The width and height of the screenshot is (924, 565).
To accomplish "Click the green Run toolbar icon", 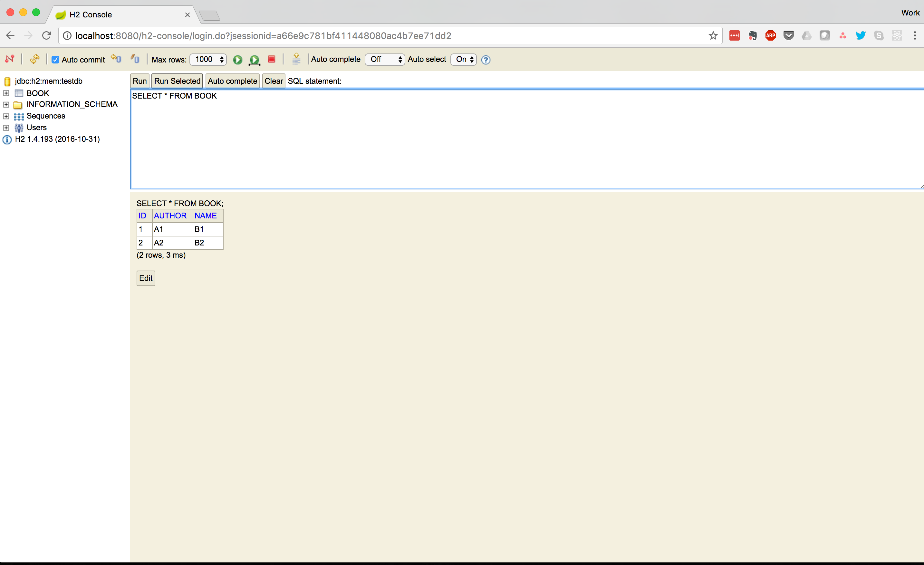I will point(237,60).
